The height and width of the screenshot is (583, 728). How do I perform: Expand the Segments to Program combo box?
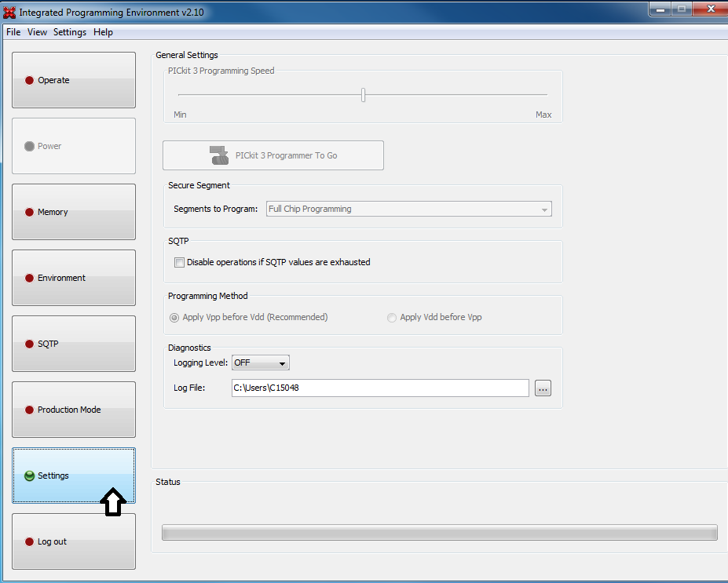coord(543,209)
